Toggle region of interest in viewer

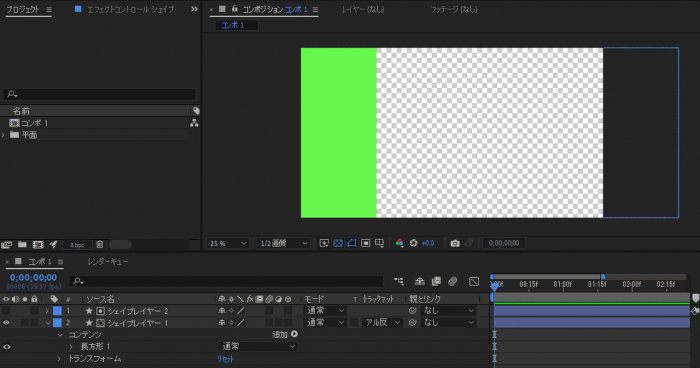click(x=324, y=243)
